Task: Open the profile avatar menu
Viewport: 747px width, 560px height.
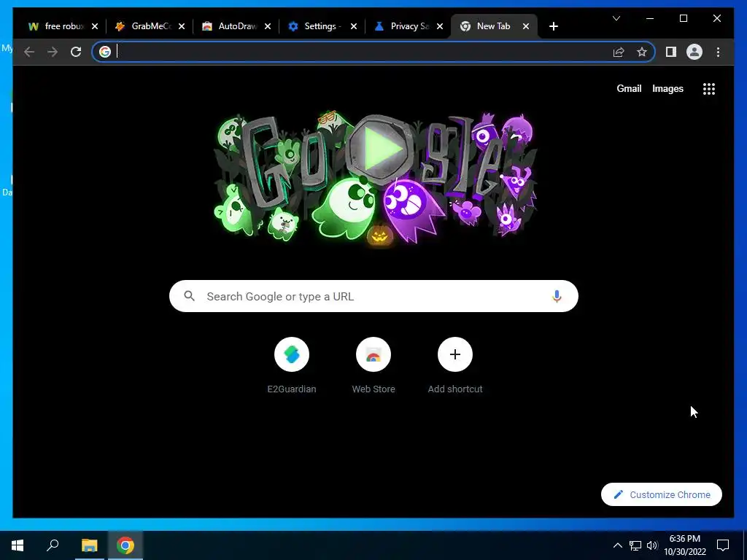Action: (694, 52)
